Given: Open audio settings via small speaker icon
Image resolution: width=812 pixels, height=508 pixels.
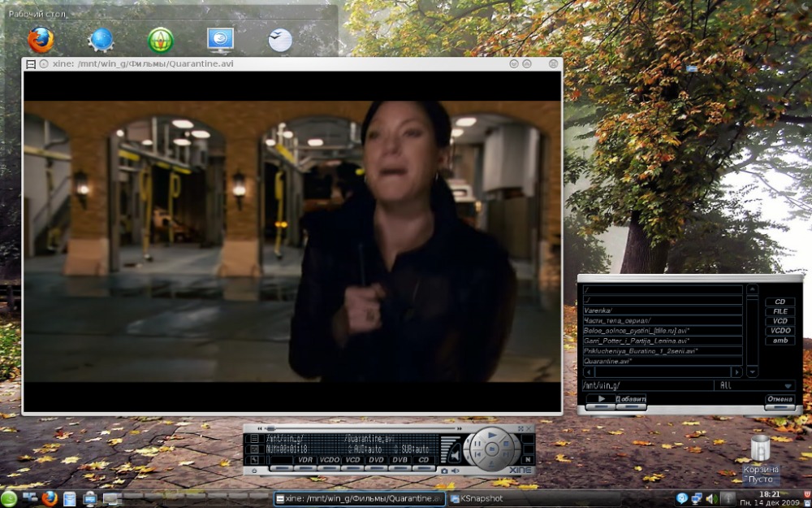Looking at the screenshot, I should coord(456,471).
